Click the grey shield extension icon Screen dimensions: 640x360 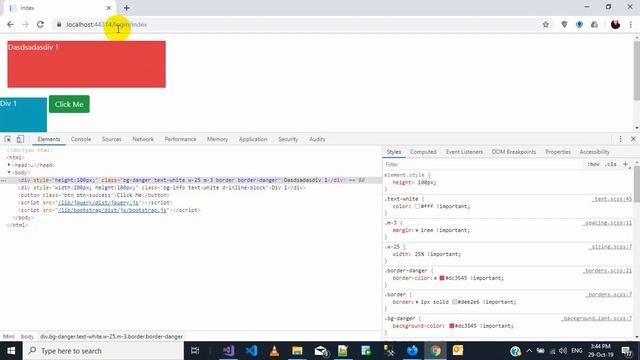(564, 24)
